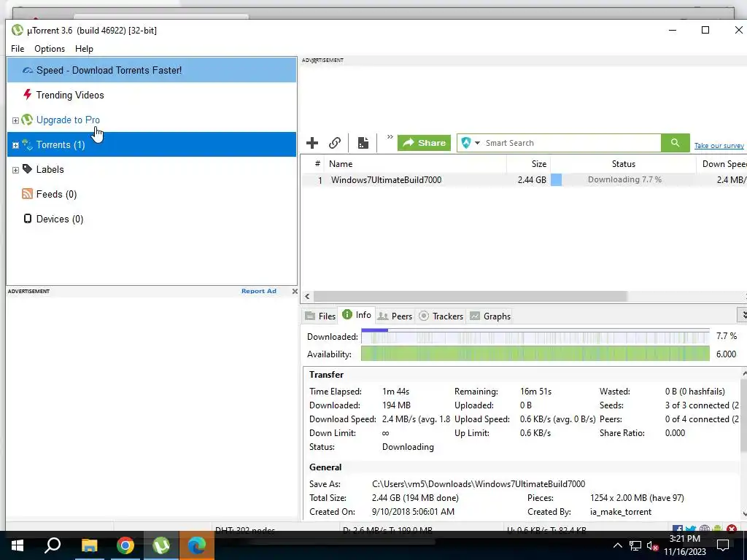Expand the Labels tree node
This screenshot has height=560, width=747.
[x=15, y=170]
